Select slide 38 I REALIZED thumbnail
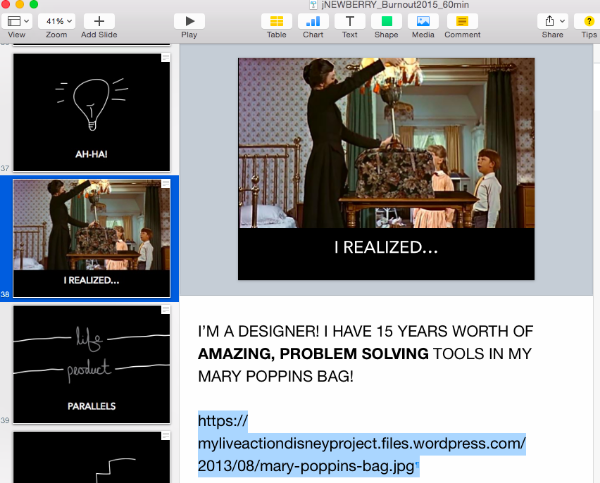 (x=91, y=238)
